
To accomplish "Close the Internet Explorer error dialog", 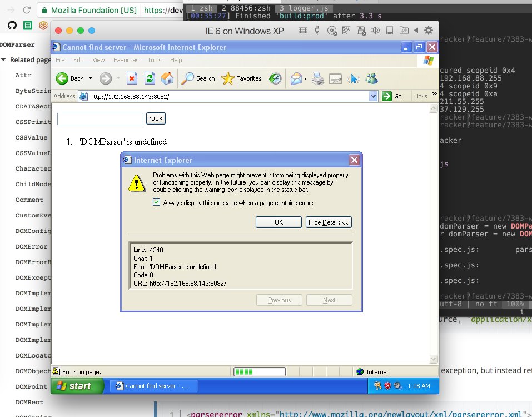I will click(354, 160).
